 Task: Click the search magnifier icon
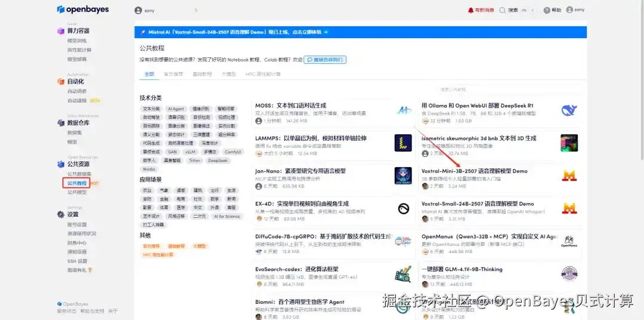pos(502,10)
